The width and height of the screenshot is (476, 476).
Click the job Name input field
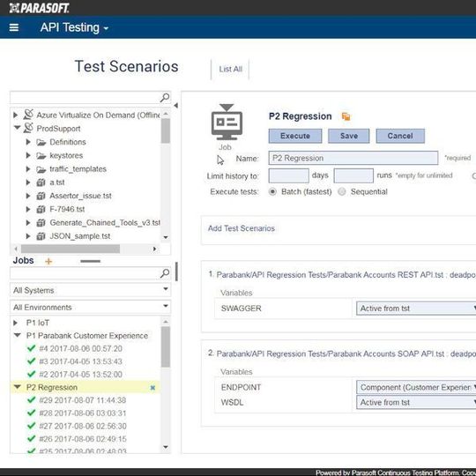pos(353,158)
